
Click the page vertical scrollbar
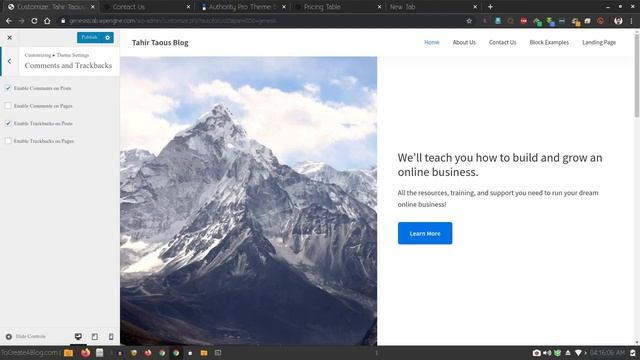click(637, 76)
